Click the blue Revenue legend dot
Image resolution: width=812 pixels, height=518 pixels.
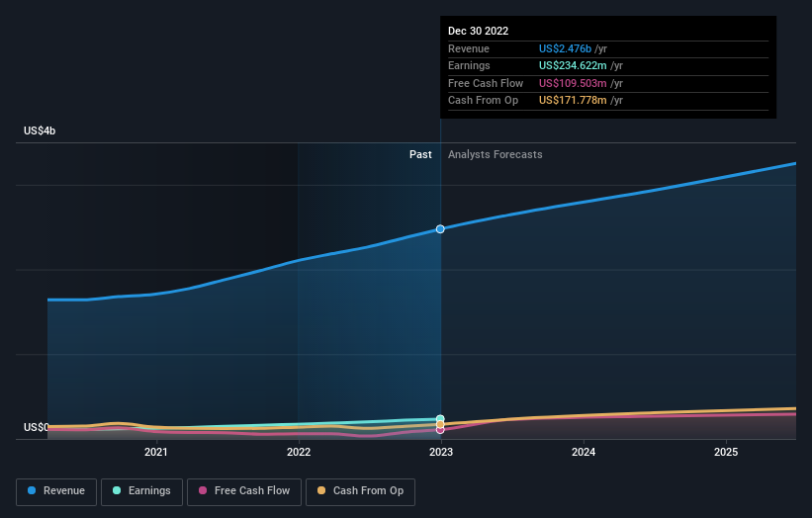point(32,490)
